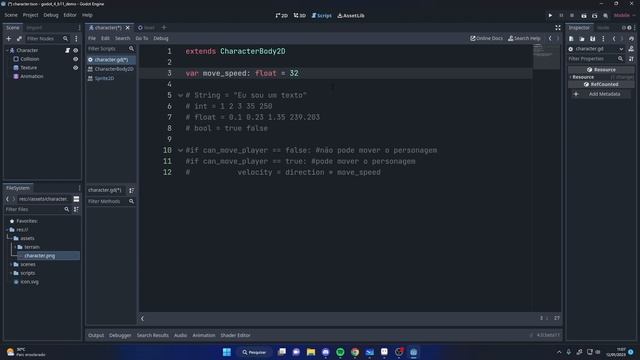Open the Project menu
The image size is (640, 360).
30,15
